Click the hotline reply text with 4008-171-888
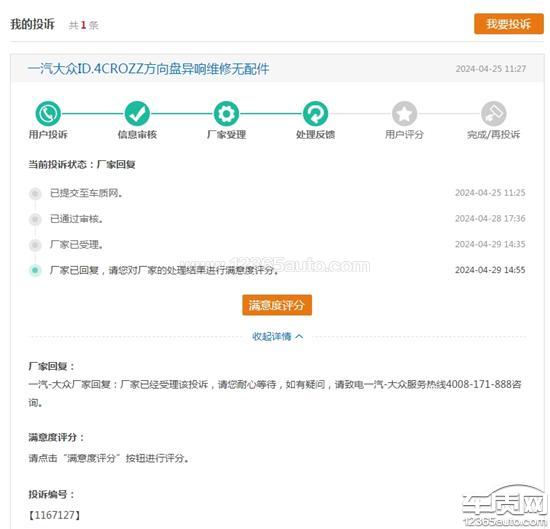 [x=275, y=393]
